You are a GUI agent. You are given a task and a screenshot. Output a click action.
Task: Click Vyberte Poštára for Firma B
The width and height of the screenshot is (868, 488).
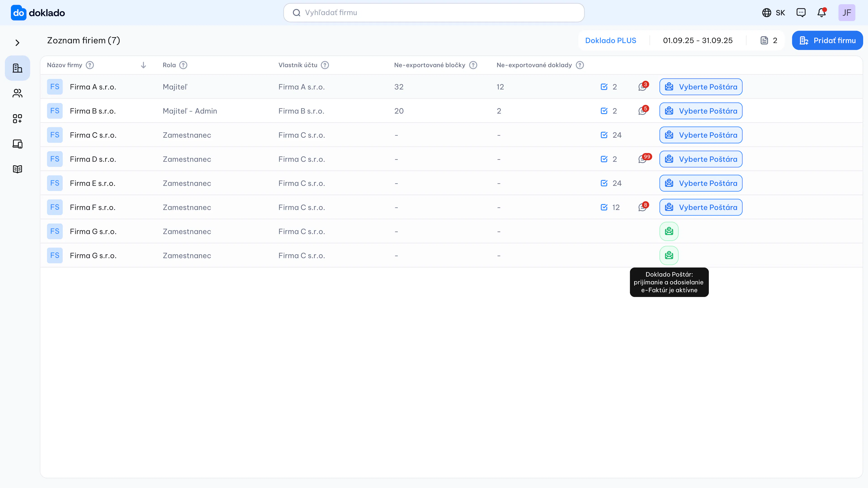tap(701, 111)
